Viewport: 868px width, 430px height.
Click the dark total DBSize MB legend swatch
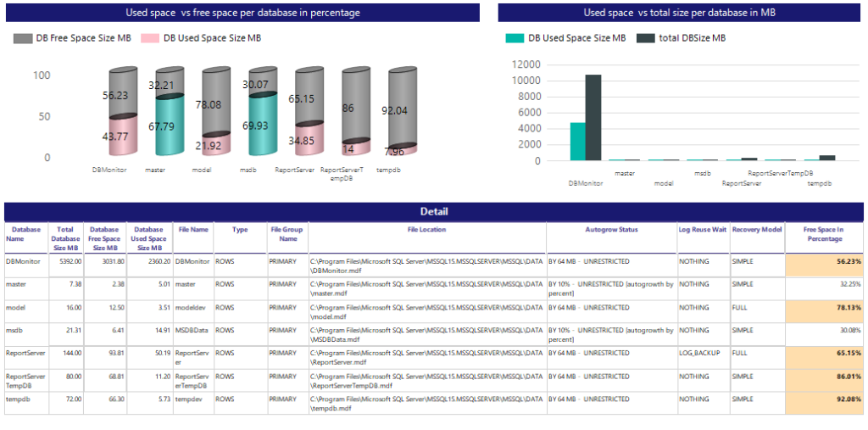(x=646, y=38)
